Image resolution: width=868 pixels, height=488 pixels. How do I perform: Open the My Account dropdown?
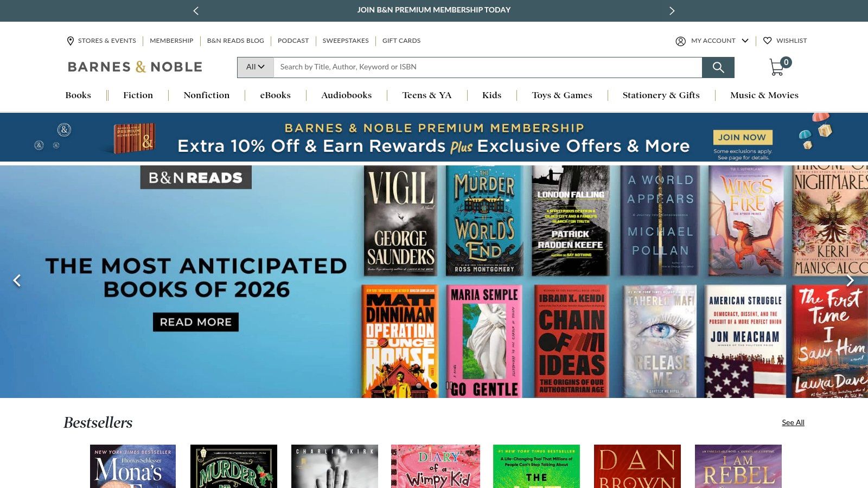(712, 41)
